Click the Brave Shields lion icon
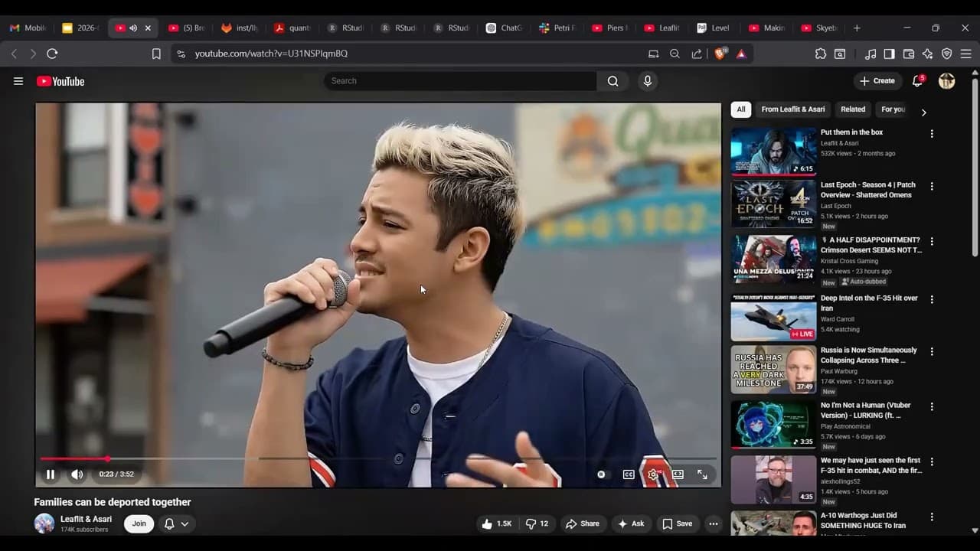This screenshot has width=980, height=551. point(720,54)
